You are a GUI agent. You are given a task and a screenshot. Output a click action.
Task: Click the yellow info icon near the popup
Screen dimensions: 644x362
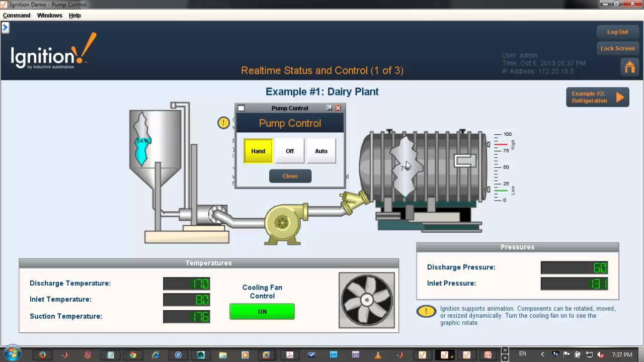point(223,123)
